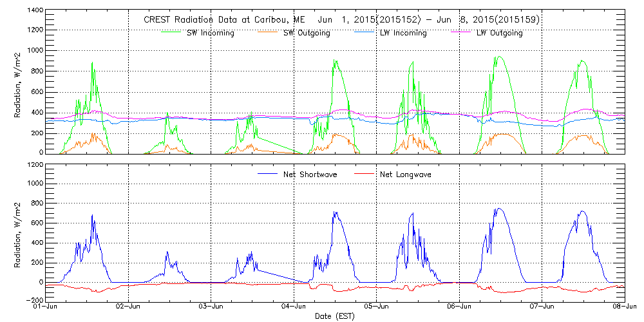The width and height of the screenshot is (644, 322).
Task: Click the lower chart's "Radiation, W/m^2" axis label
Action: [18, 232]
